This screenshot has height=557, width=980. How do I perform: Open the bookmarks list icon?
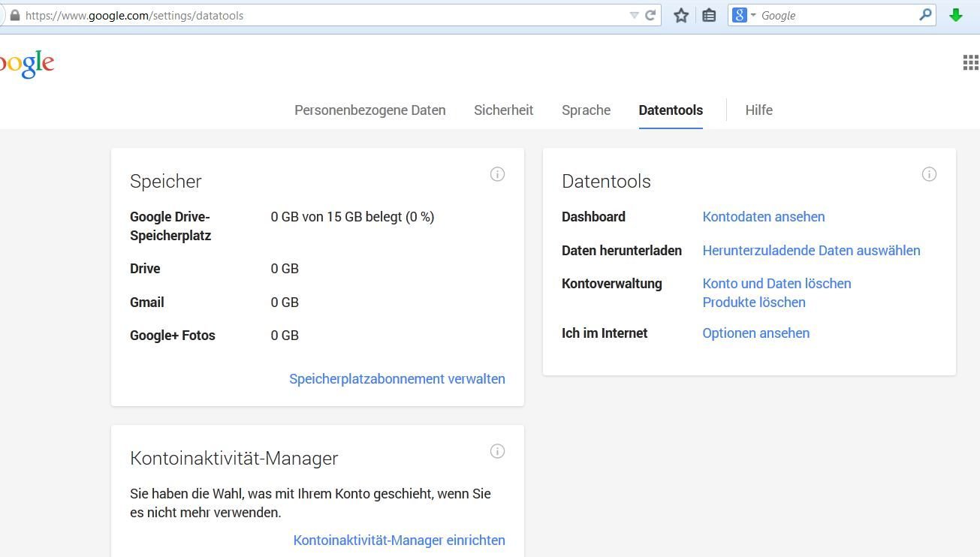tap(709, 15)
